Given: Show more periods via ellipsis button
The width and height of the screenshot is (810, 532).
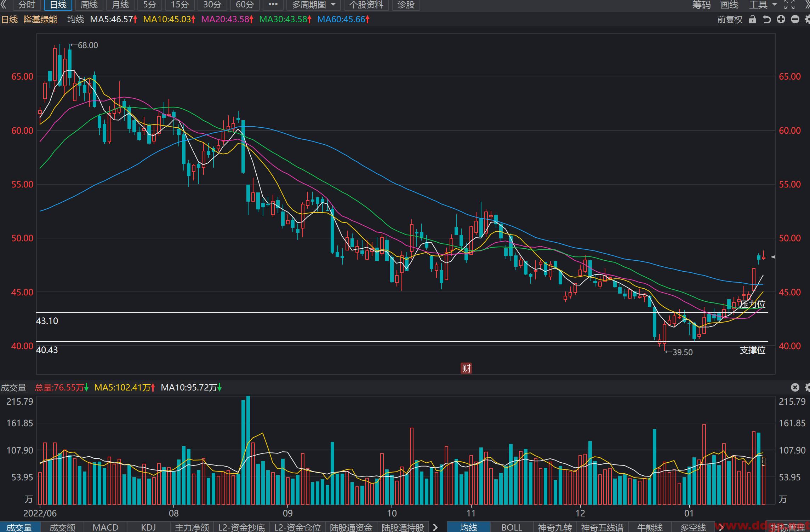Looking at the screenshot, I should [273, 5].
